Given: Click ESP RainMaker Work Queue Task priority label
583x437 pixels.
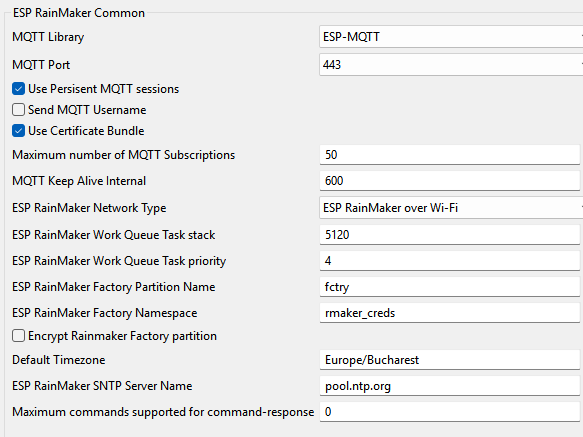Looking at the screenshot, I should pos(119,261).
